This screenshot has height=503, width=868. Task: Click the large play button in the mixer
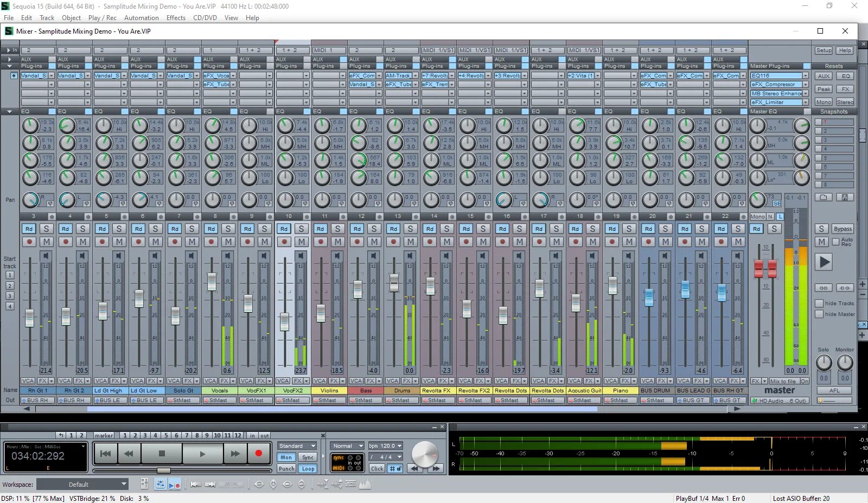click(824, 262)
